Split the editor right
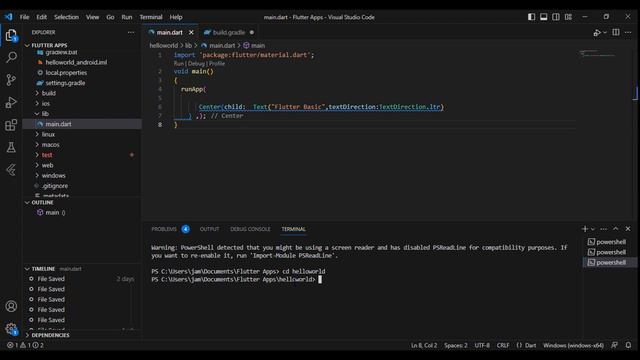The height and width of the screenshot is (360, 640). click(616, 32)
